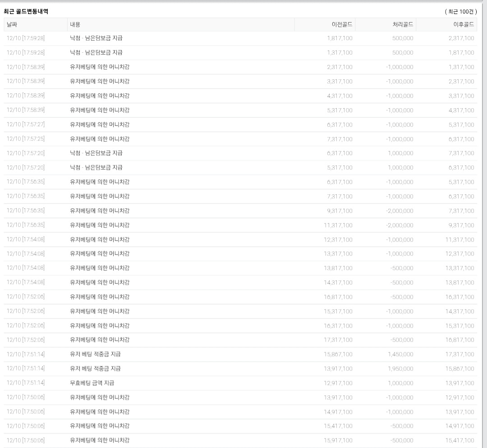Select the 16,817,100 value in 이전골드 column
The image size is (487, 448).
pyautogui.click(x=338, y=297)
